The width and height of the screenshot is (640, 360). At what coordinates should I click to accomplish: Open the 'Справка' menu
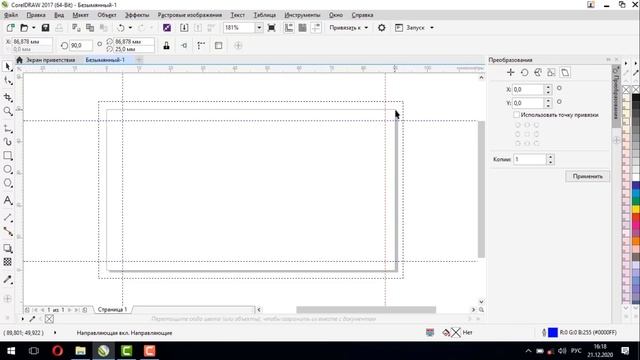pos(362,15)
